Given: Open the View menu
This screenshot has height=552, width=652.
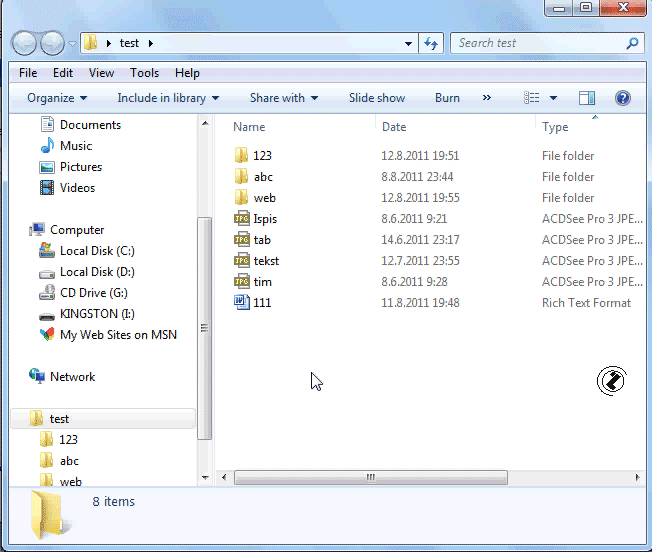Looking at the screenshot, I should tap(101, 73).
